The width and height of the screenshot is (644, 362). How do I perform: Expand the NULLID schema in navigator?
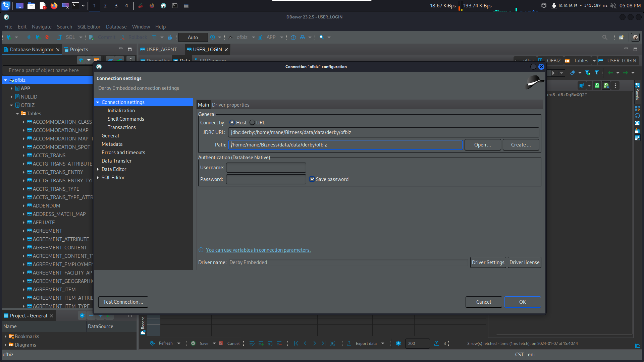tap(11, 97)
